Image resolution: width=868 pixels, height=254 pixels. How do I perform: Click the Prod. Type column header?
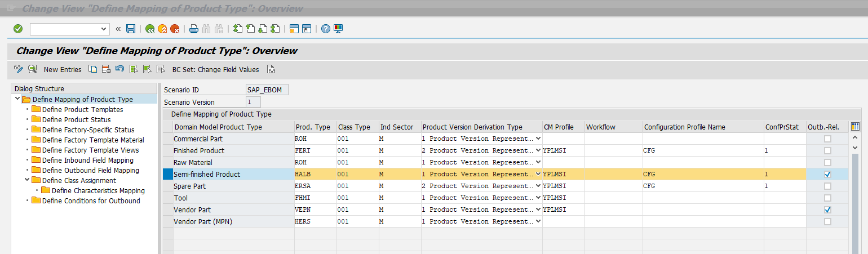pos(315,127)
